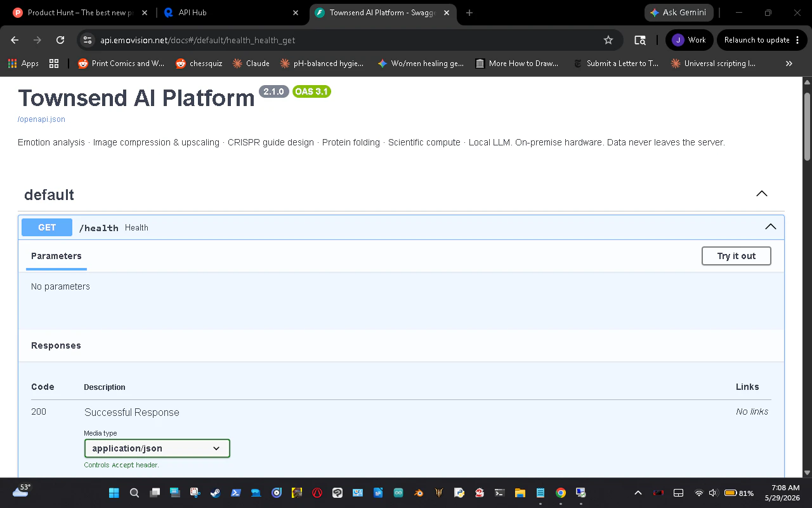Click the Ask Gemini button
Viewport: 812px width, 508px height.
tap(679, 13)
